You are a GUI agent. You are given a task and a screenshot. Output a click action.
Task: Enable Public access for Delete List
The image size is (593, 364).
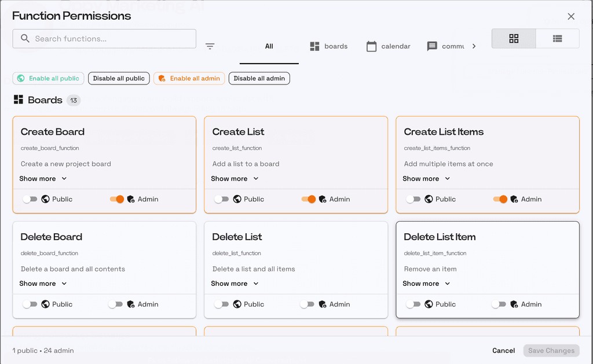222,304
